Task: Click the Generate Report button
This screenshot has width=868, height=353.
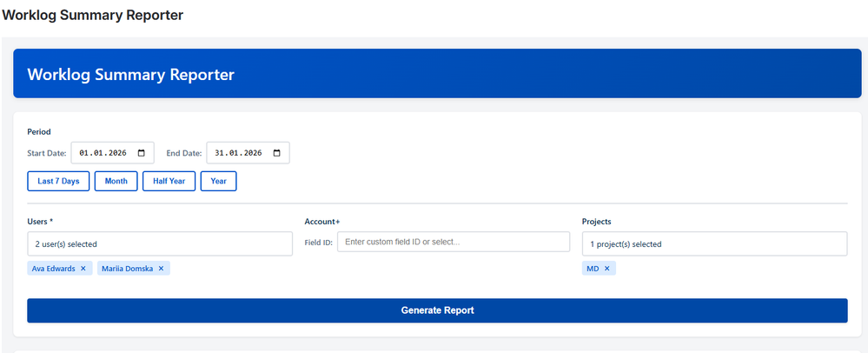Action: [x=437, y=310]
